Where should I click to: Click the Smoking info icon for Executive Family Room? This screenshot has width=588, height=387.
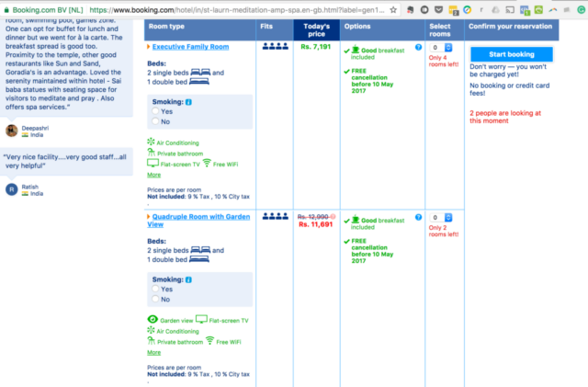(x=188, y=102)
